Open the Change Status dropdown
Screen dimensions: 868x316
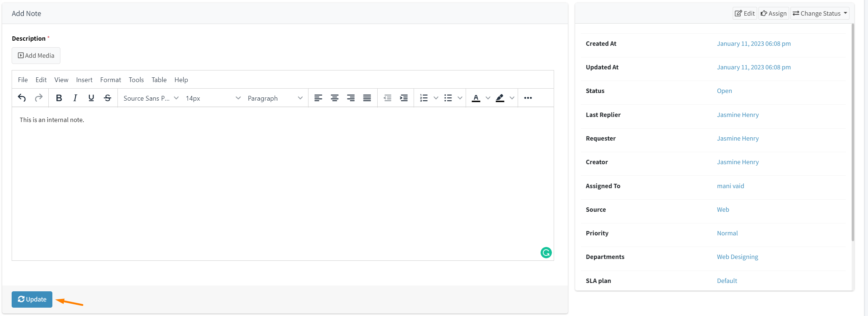(x=820, y=13)
